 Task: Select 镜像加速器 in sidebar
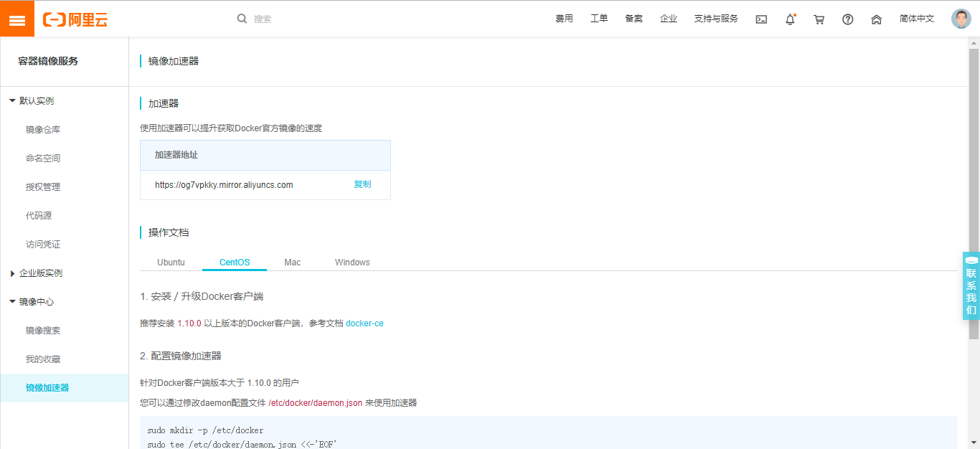tap(65, 388)
